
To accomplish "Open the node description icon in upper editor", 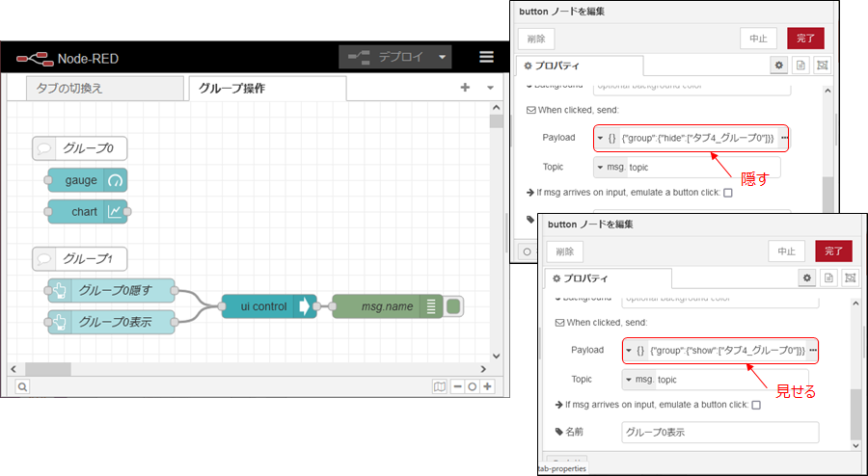I will click(800, 65).
